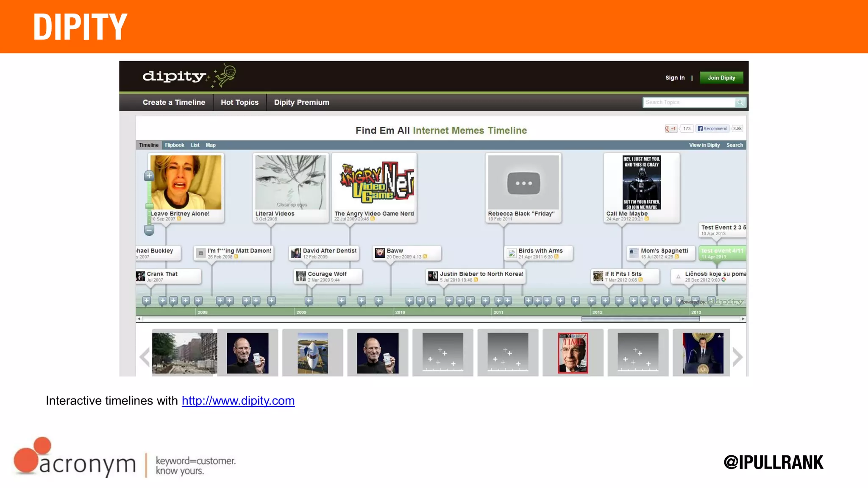Screen dimensions: 868x488
Task: Open the Angry Video Game Nerd event card
Action: (x=374, y=188)
